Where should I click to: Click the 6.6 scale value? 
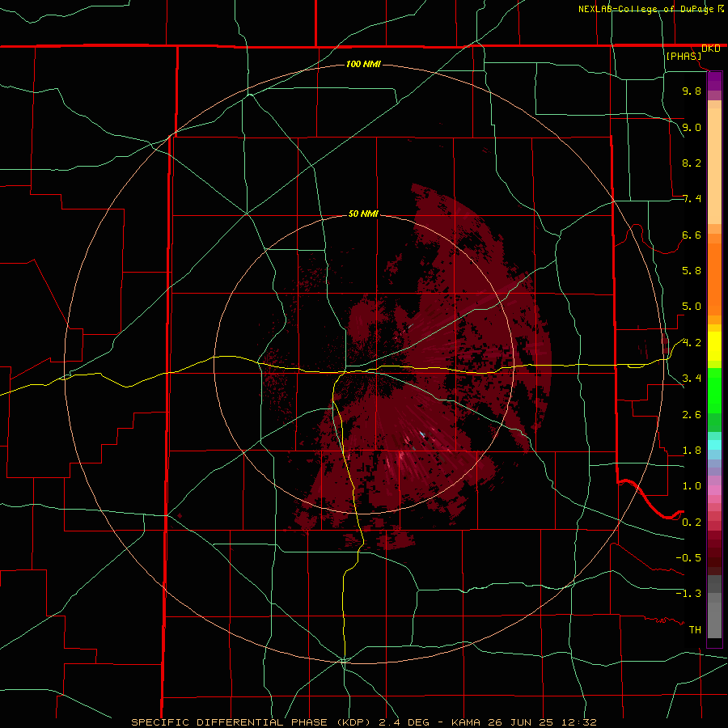pos(692,235)
